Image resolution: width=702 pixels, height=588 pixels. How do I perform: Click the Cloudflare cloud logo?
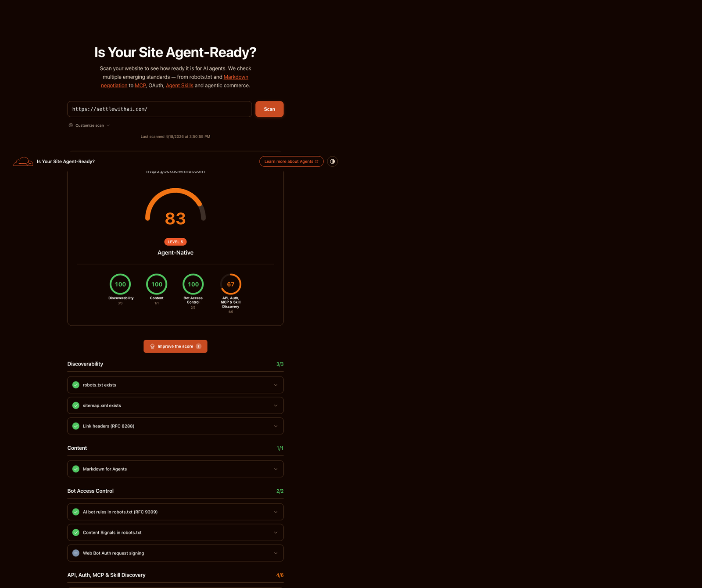click(23, 161)
